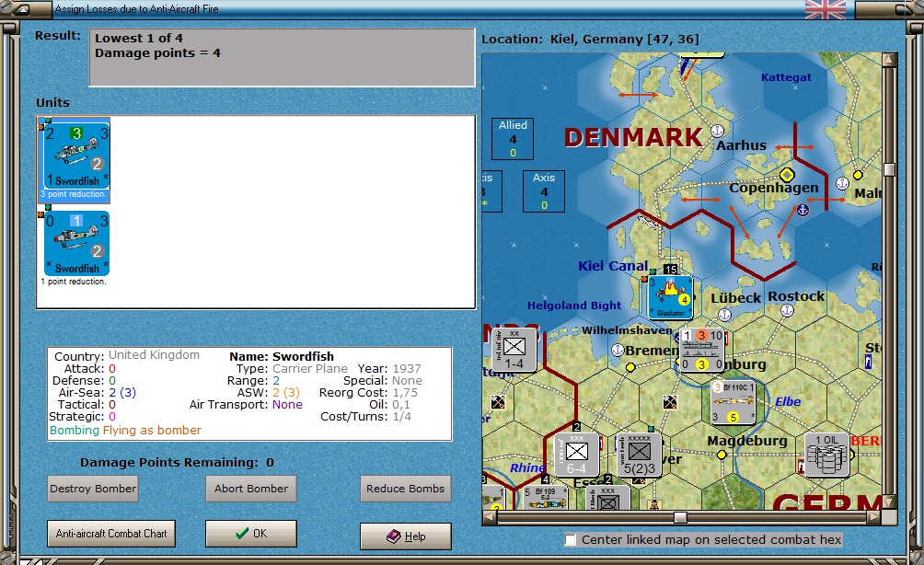This screenshot has width=924, height=565.
Task: Click the Allied 4 strength marker
Action: click(x=513, y=139)
